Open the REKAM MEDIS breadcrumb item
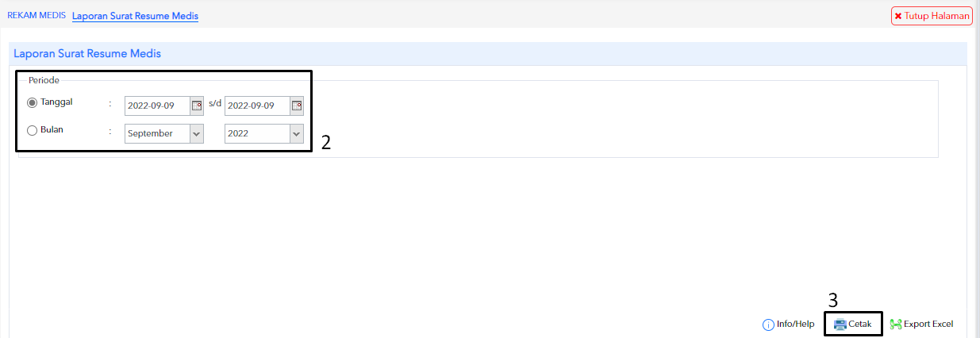980x338 pixels. [37, 16]
